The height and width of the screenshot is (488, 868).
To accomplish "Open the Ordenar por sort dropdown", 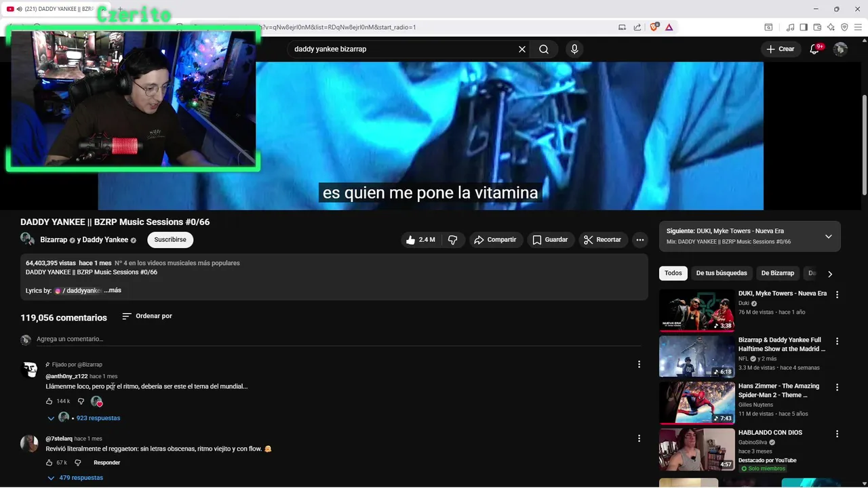I will tap(147, 317).
